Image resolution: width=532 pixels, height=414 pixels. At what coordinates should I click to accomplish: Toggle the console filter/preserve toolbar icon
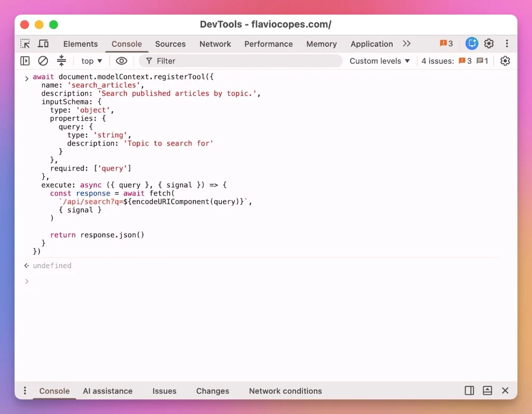(x=61, y=61)
